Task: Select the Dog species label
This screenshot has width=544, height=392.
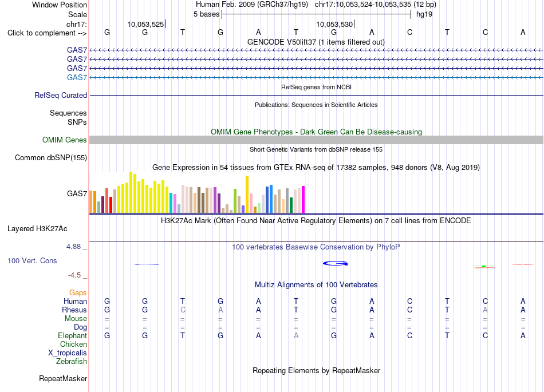Action: click(x=81, y=327)
